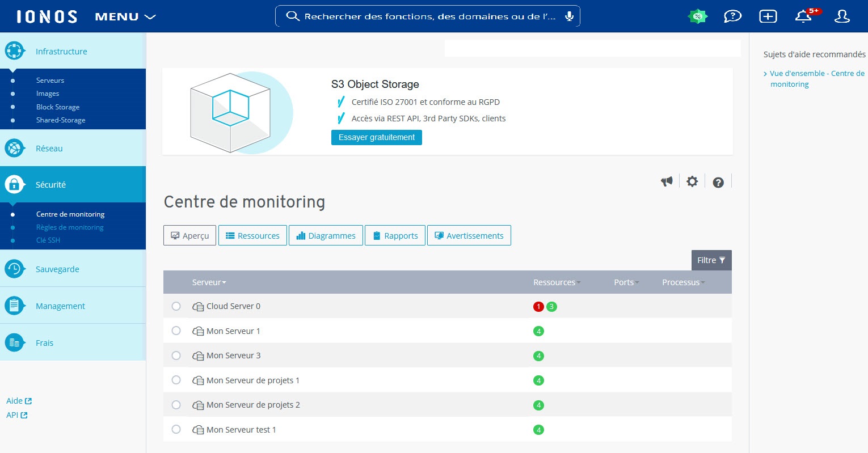
Task: Open the green badge offers icon
Action: [698, 16]
